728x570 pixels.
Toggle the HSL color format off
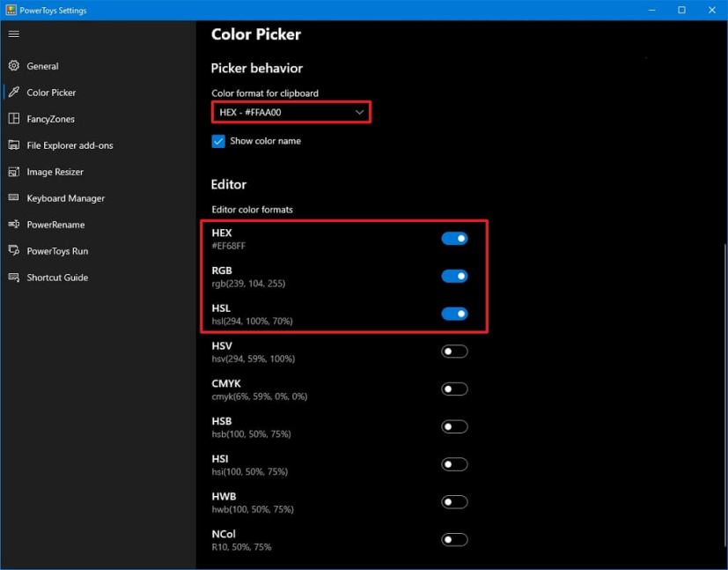(x=454, y=314)
